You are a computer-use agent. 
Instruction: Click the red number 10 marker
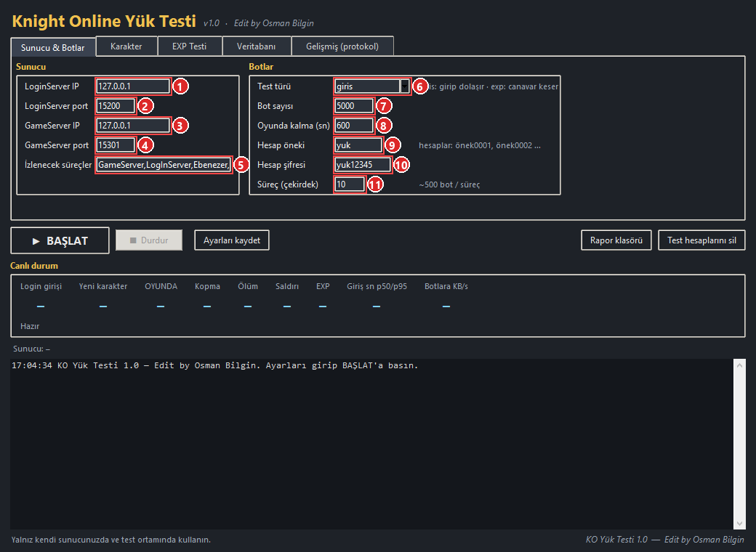point(401,165)
